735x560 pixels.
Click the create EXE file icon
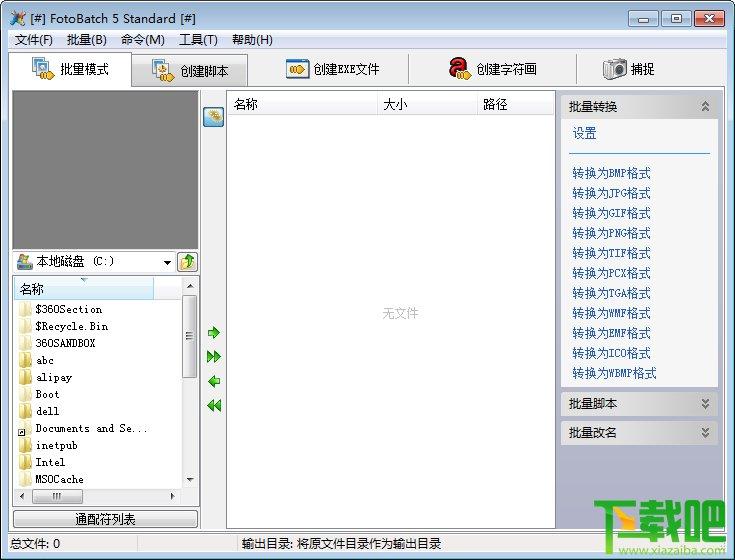(x=297, y=69)
